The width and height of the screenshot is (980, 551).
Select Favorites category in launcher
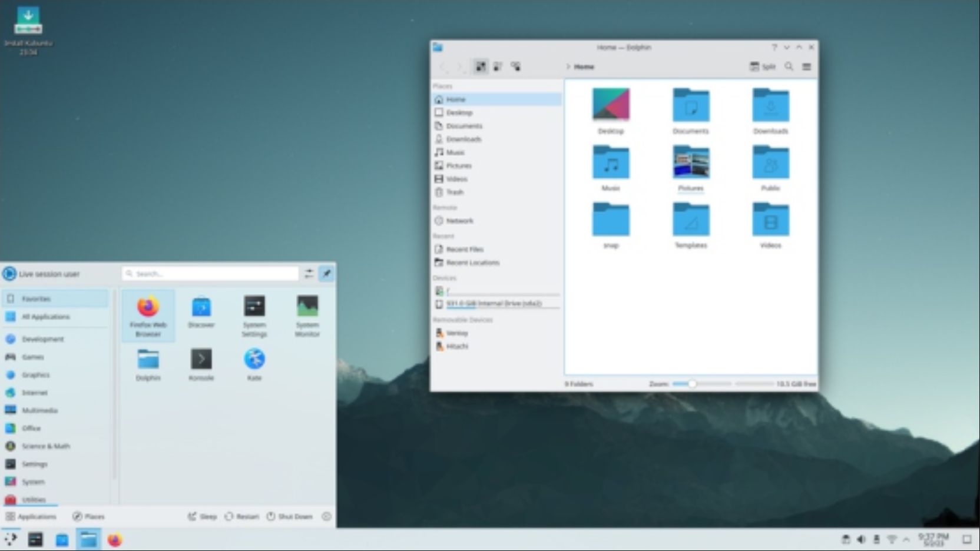point(55,298)
